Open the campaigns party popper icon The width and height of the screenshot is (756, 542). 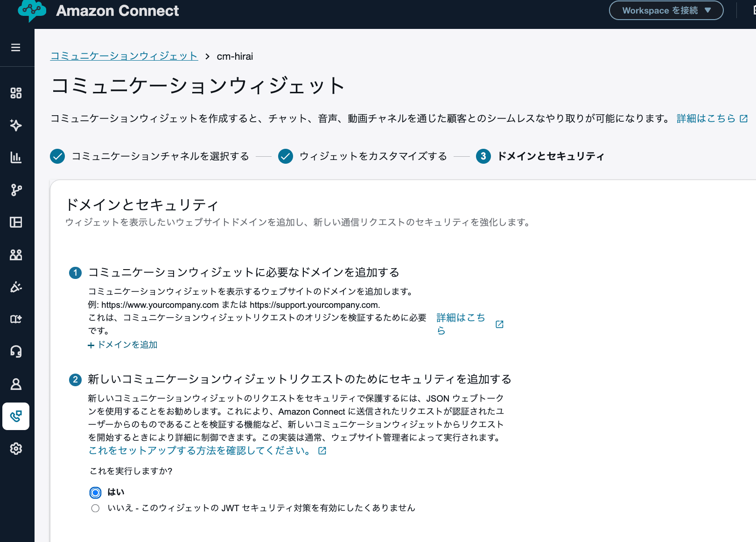16,287
